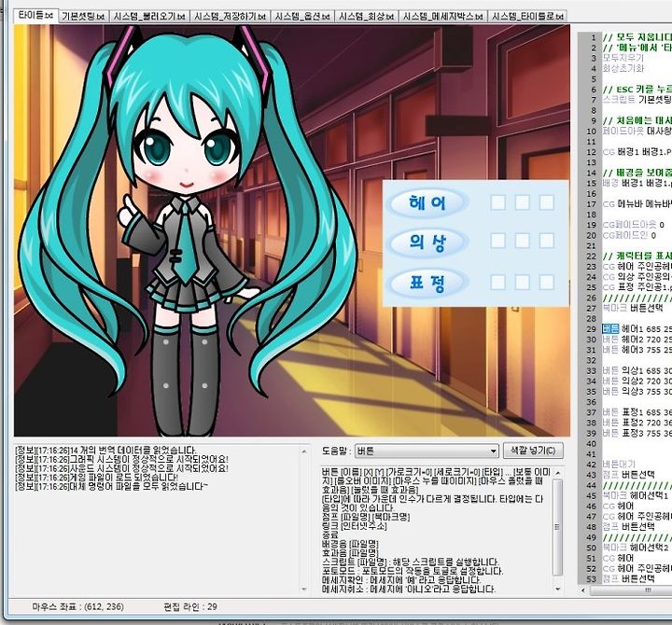The image size is (672, 625).
Task: Click code line 12 'CG 배경1'
Action: tap(637, 152)
